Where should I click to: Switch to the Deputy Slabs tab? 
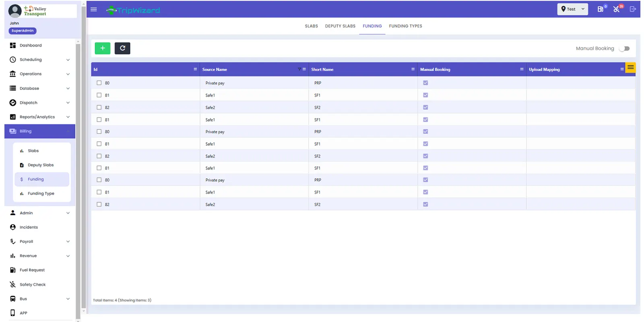[340, 26]
